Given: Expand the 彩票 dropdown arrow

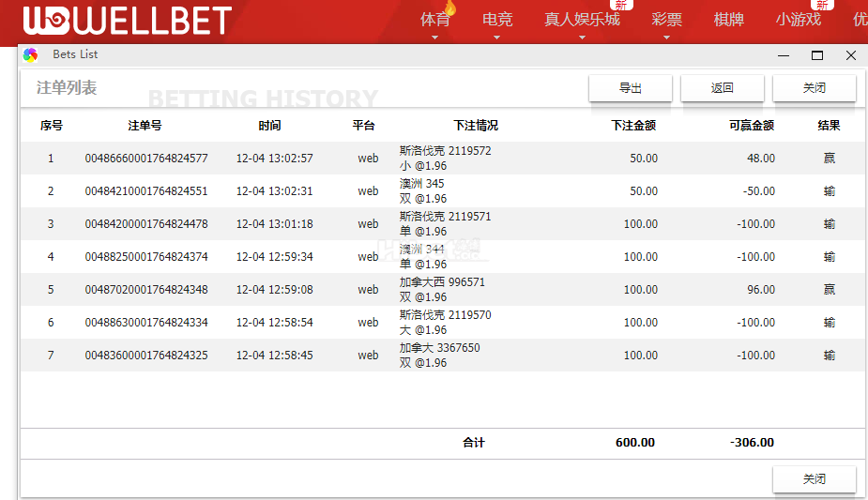Looking at the screenshot, I should tap(666, 38).
